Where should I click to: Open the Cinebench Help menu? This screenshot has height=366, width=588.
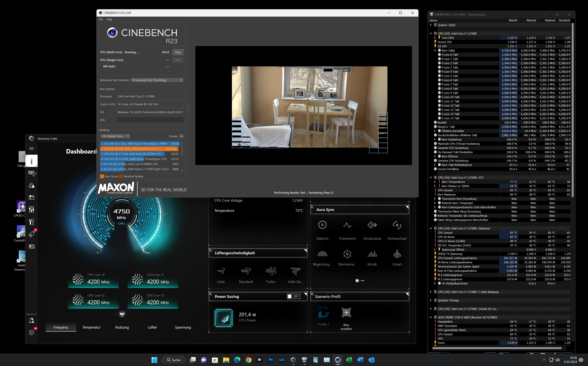tap(109, 19)
